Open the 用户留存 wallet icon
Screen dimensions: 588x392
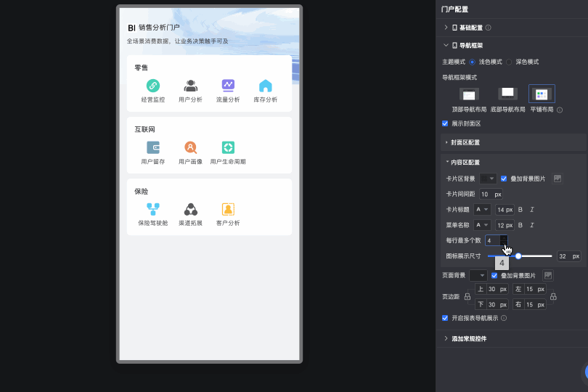[x=153, y=147]
